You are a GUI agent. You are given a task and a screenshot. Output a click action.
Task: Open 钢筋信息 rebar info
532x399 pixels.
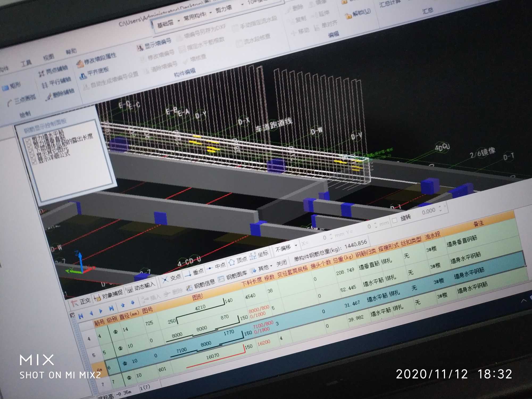[200, 285]
